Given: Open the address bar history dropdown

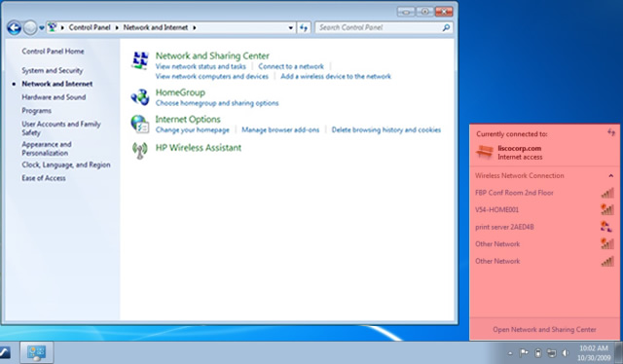Looking at the screenshot, I should (x=291, y=28).
